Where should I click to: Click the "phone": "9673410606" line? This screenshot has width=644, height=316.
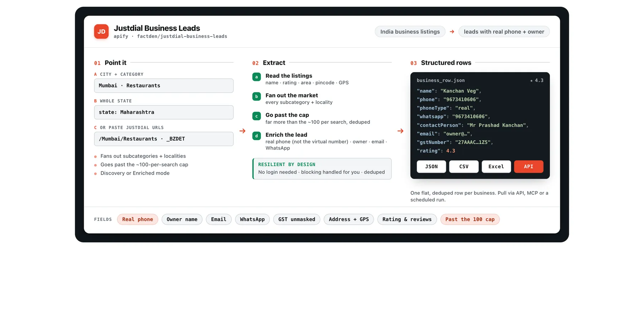pyautogui.click(x=449, y=99)
